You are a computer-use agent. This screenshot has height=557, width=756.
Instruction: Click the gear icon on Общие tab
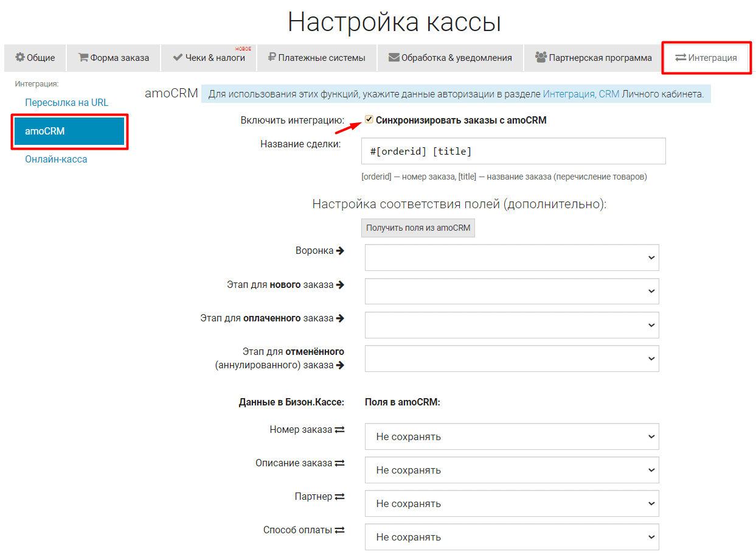coord(20,57)
